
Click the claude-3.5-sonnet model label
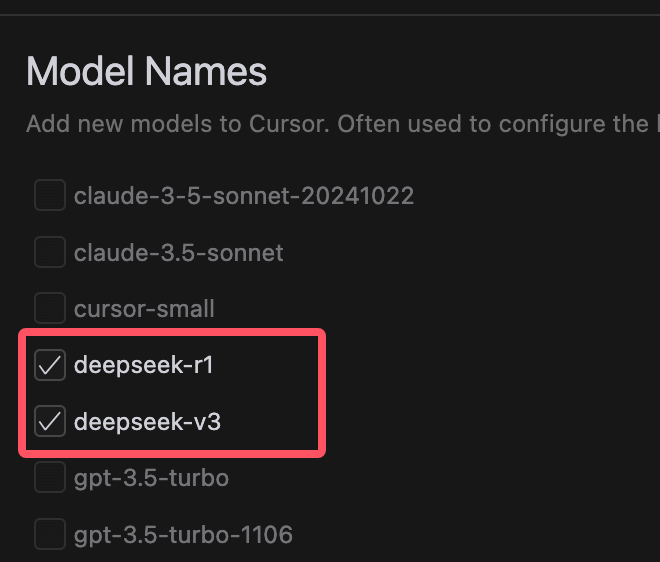179,253
